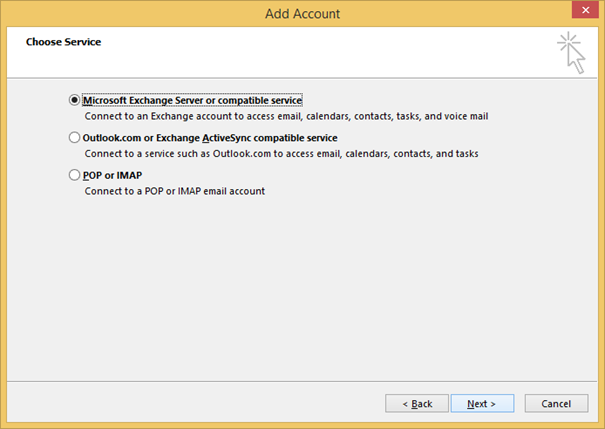
Task: Click empty gray area below the service options
Action: (300, 290)
